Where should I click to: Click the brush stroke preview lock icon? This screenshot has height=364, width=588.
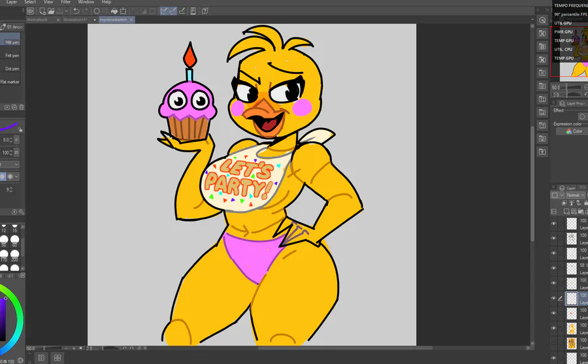pyautogui.click(x=20, y=130)
